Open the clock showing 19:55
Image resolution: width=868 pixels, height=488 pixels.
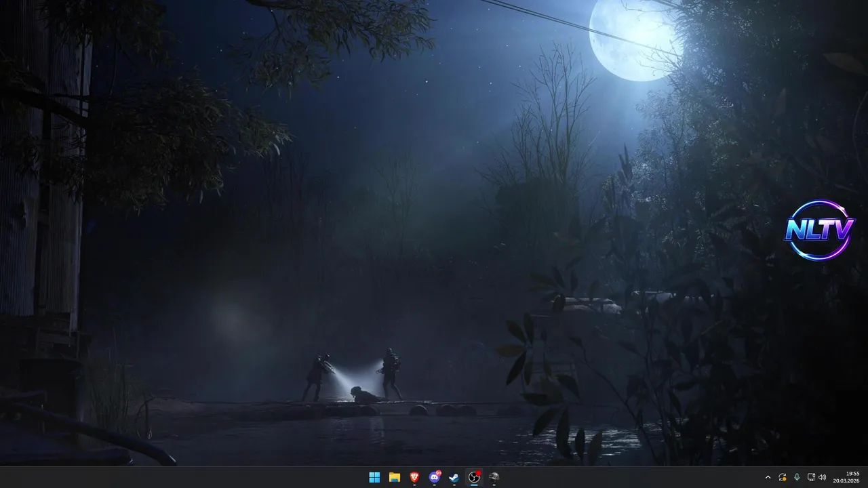(x=846, y=477)
